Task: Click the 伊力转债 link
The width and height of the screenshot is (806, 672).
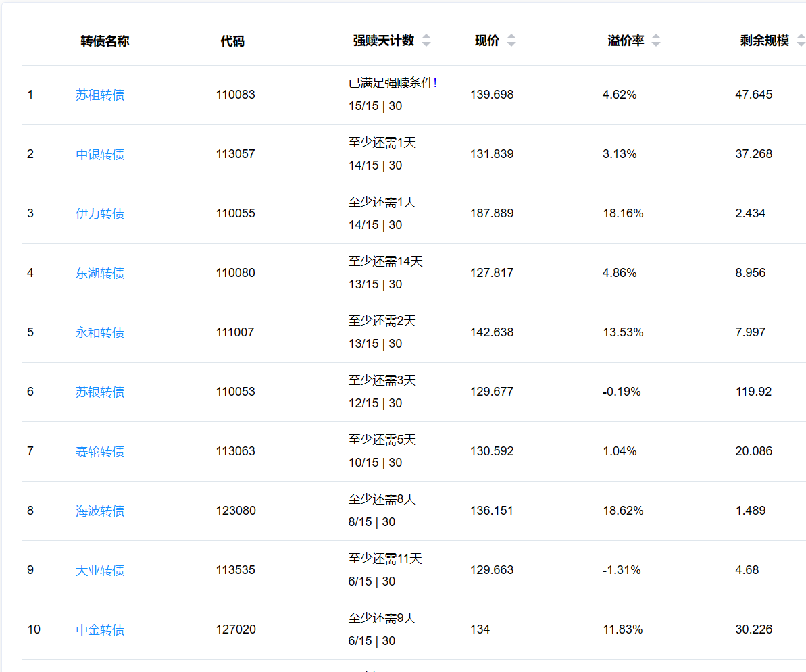Action: [x=100, y=213]
